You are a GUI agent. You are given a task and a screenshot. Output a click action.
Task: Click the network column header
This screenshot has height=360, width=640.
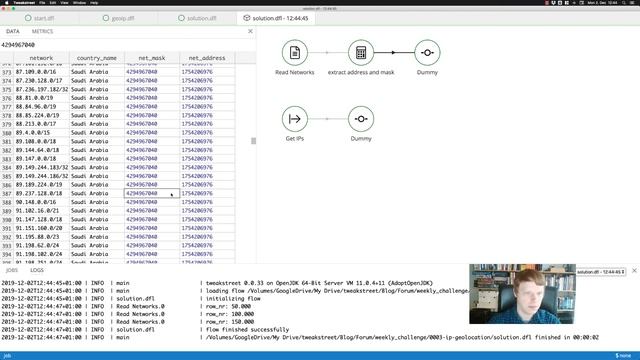pyautogui.click(x=41, y=58)
